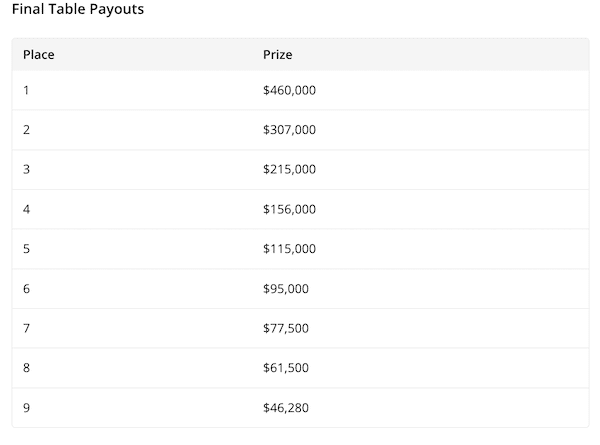Click place number 1 in table
The width and height of the screenshot is (600, 445).
click(27, 90)
